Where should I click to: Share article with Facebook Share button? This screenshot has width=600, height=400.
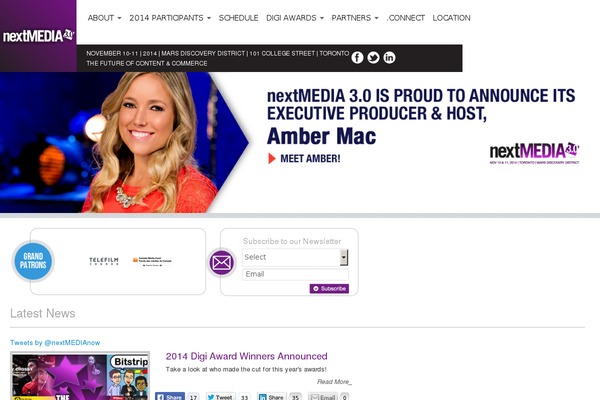tap(170, 397)
